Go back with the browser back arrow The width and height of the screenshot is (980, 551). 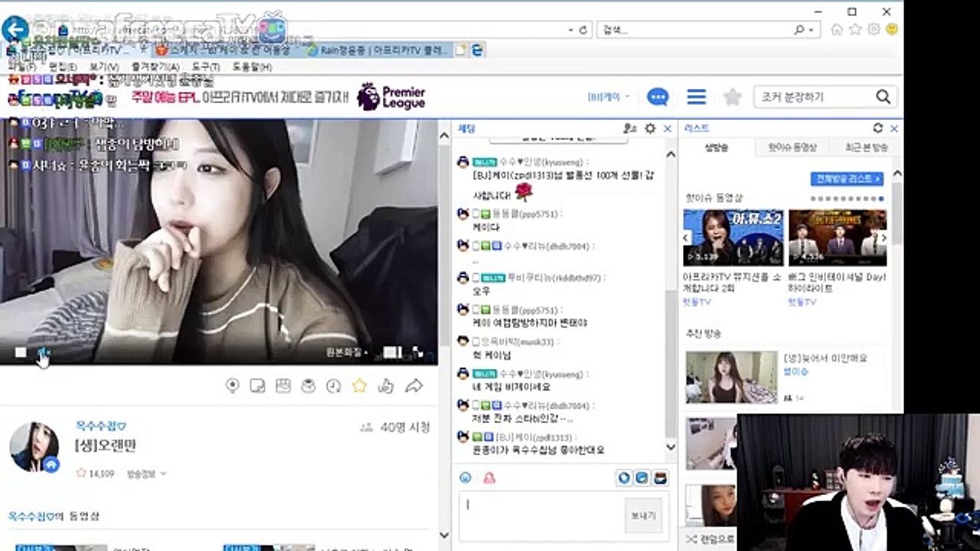pyautogui.click(x=14, y=30)
